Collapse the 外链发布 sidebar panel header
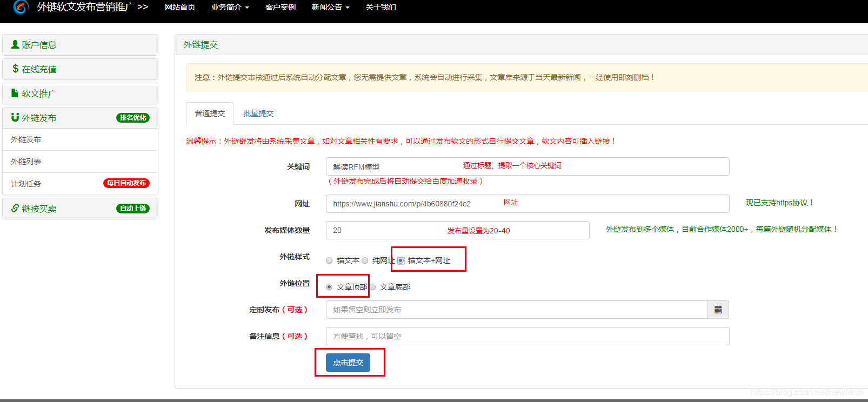Viewport: 868px width, 402px height. pyautogui.click(x=80, y=118)
